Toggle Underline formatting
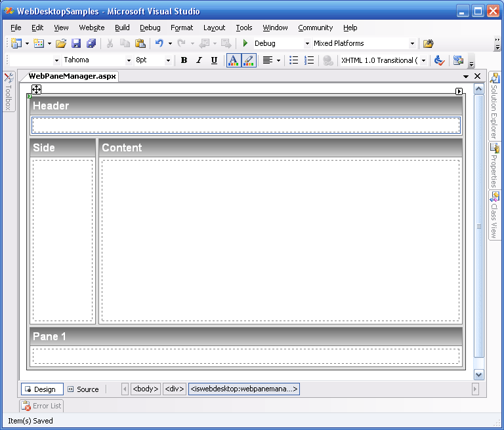 tap(214, 60)
